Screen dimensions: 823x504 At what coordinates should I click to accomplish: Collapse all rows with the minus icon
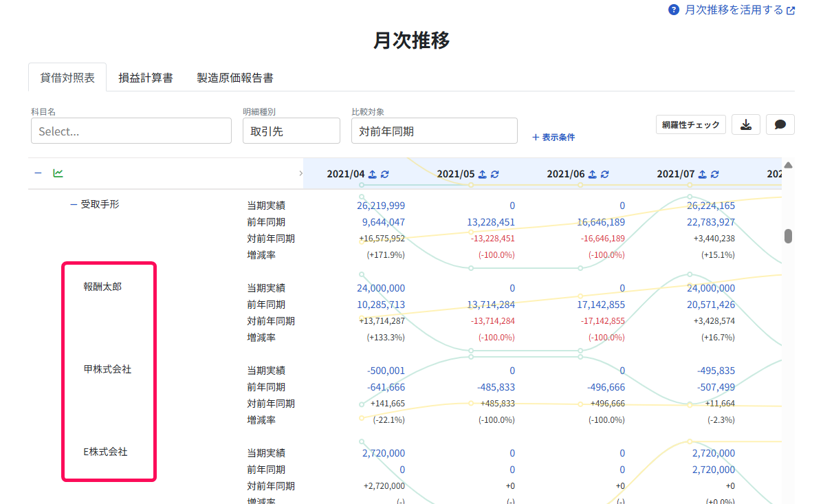[38, 173]
